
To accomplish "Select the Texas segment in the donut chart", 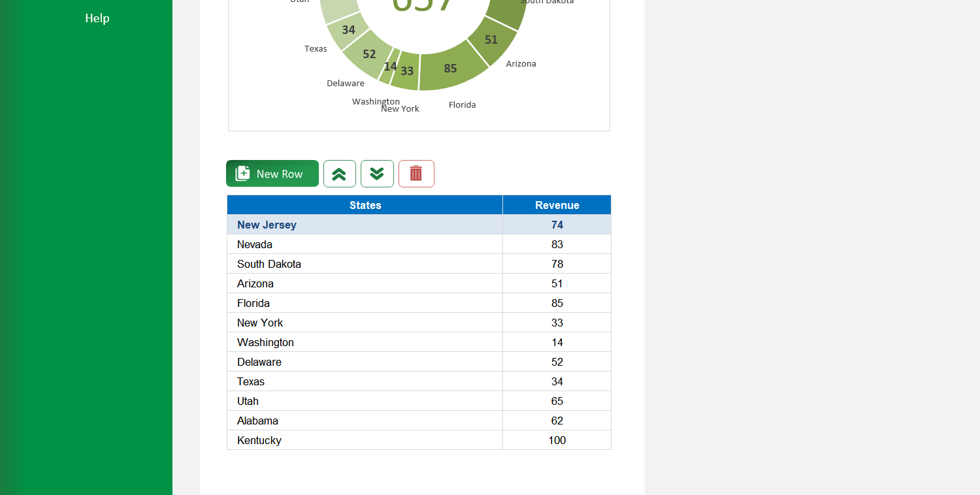I will (348, 30).
